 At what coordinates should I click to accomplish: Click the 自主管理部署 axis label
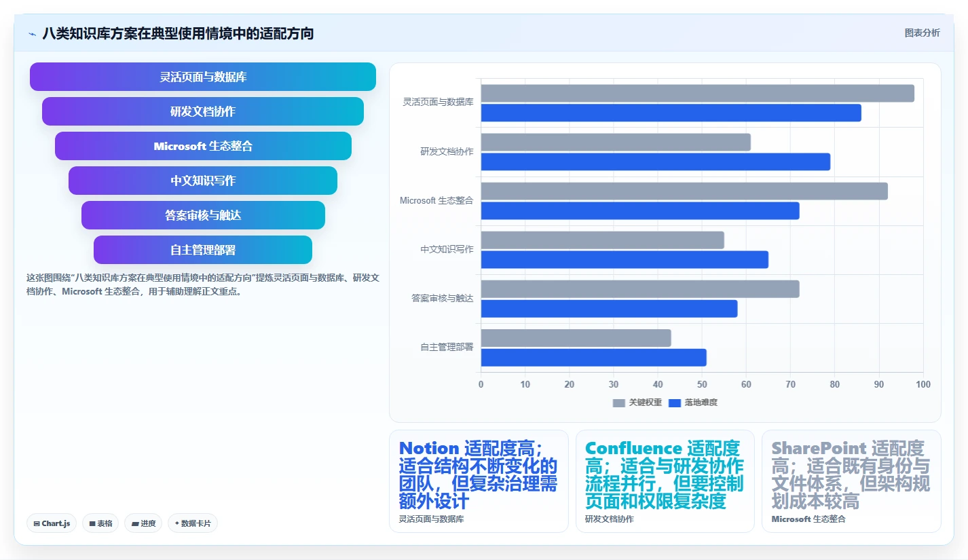[x=447, y=347]
